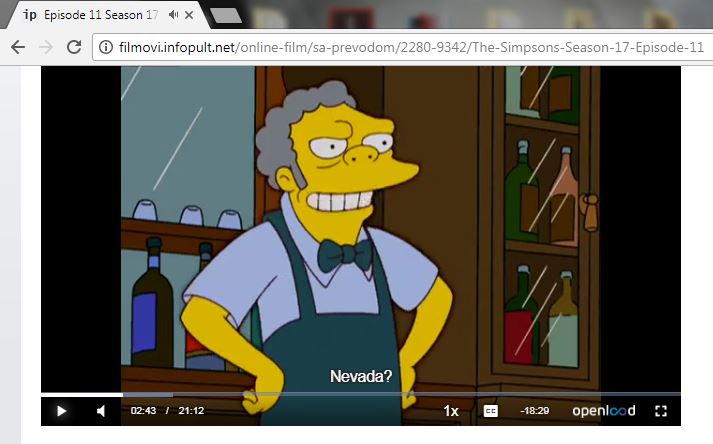
Task: Reload the current page
Action: [x=74, y=47]
